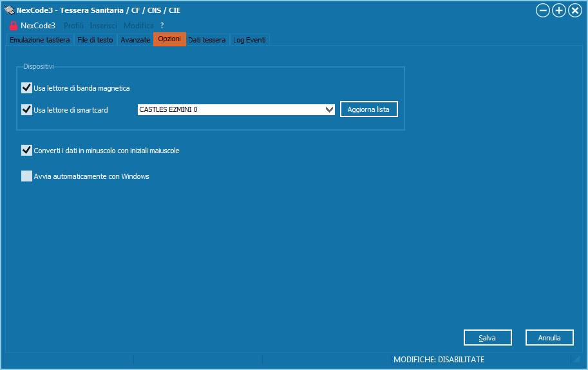
Task: Open the NexCode3 menu
Action: [x=38, y=26]
